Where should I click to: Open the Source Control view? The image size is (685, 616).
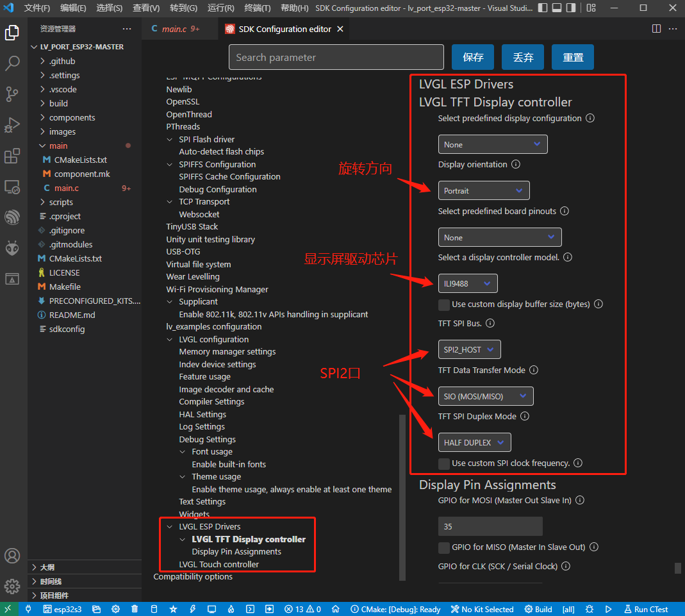point(12,94)
